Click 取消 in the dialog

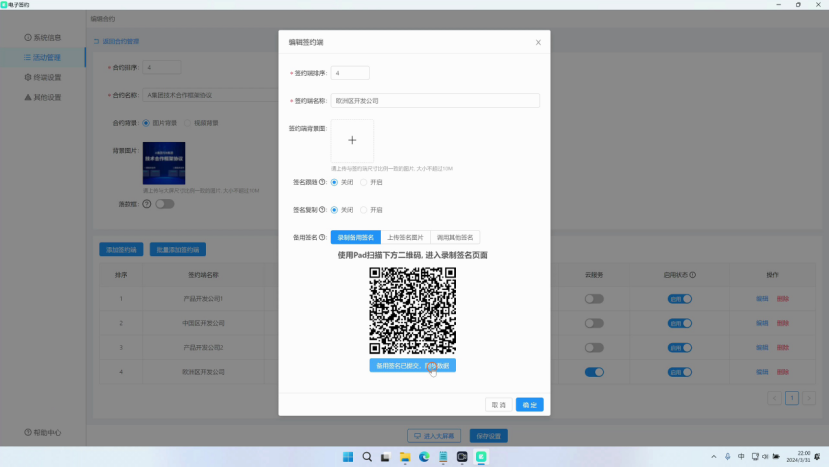tap(499, 405)
